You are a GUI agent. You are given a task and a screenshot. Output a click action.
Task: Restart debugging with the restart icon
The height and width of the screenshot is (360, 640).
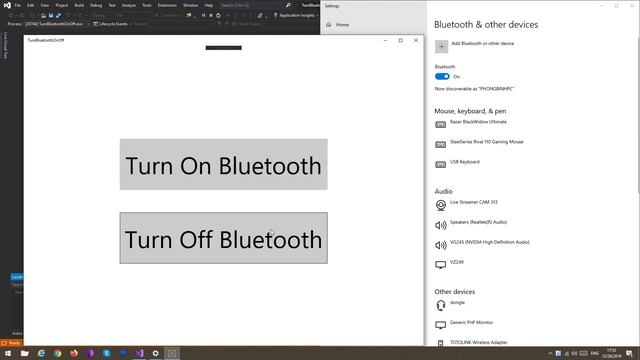[x=218, y=16]
